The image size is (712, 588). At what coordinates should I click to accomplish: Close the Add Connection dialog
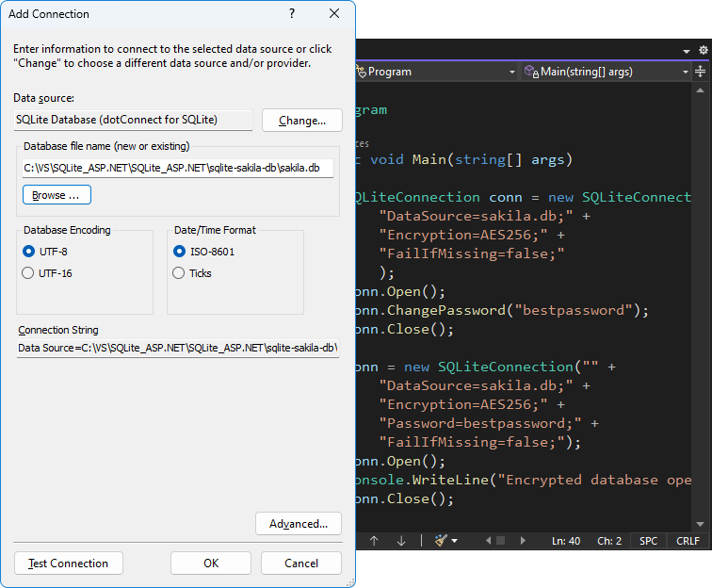point(334,13)
